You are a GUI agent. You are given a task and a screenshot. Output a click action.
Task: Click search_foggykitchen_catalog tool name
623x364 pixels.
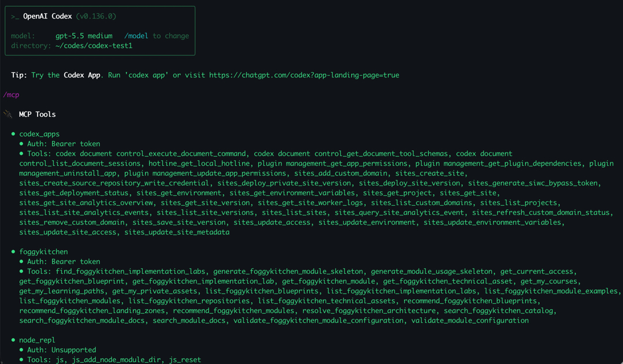(x=498, y=311)
